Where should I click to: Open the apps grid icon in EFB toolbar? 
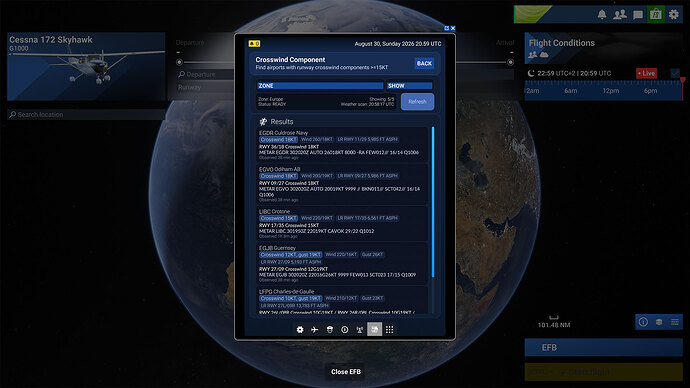click(x=389, y=329)
